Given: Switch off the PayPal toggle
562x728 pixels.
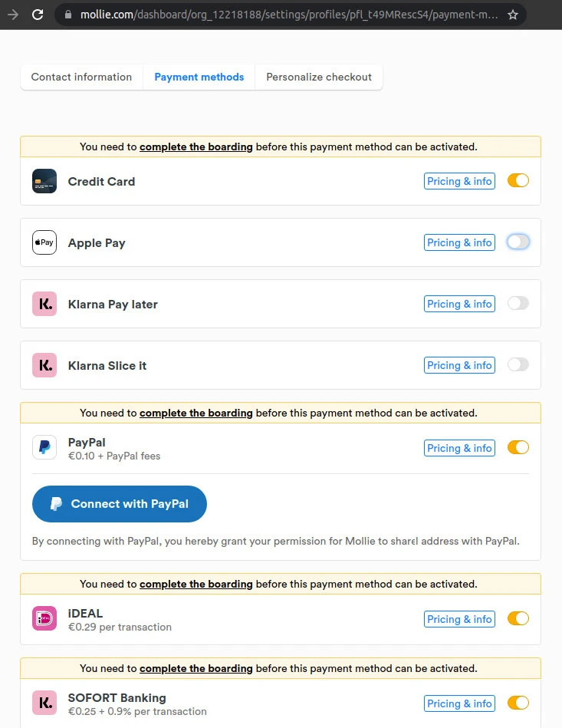Looking at the screenshot, I should click(x=518, y=448).
